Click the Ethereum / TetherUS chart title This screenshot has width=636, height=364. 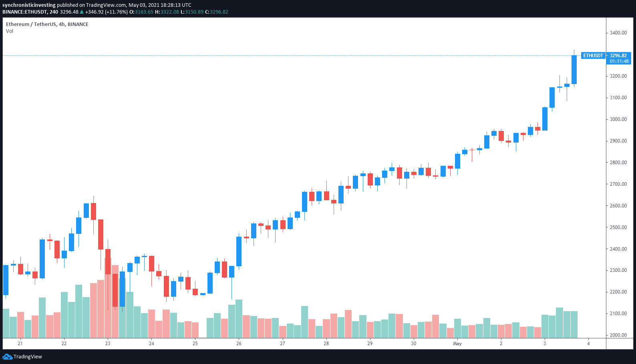(x=47, y=24)
